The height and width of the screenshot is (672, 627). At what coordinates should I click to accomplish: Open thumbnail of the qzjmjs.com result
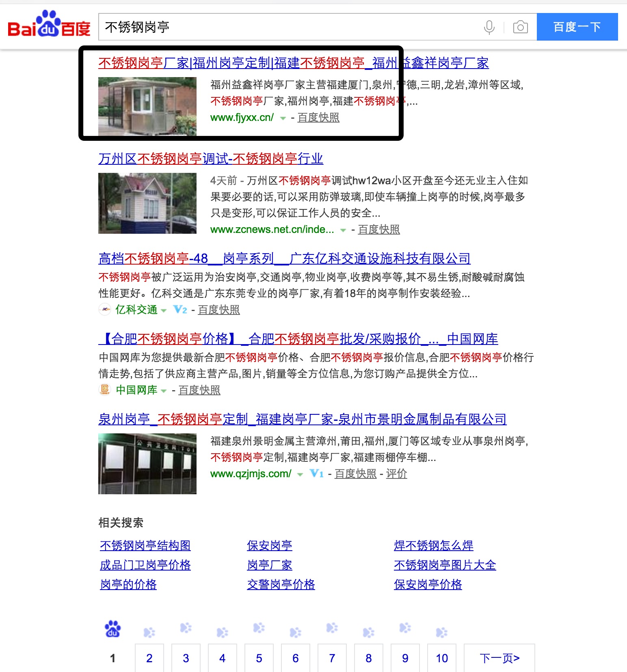point(147,464)
